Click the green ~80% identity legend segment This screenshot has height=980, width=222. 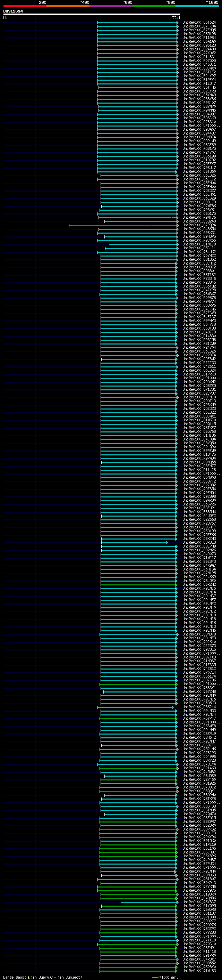tap(154, 6)
